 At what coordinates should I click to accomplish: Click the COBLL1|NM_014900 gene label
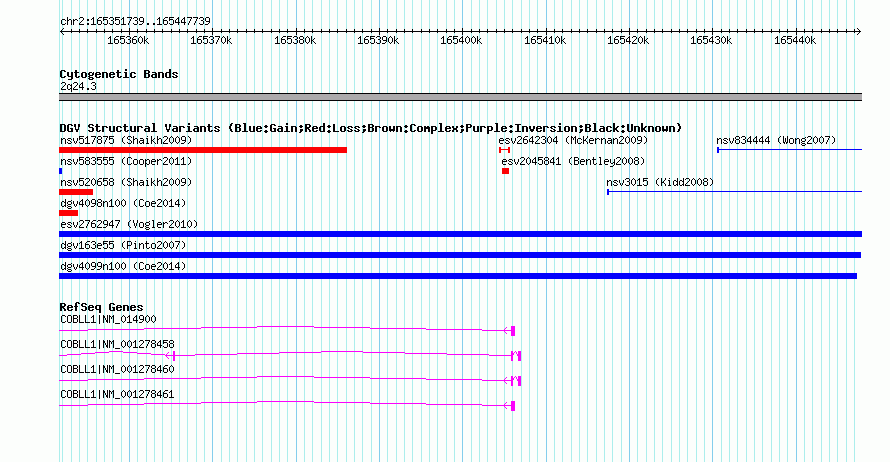(108, 320)
